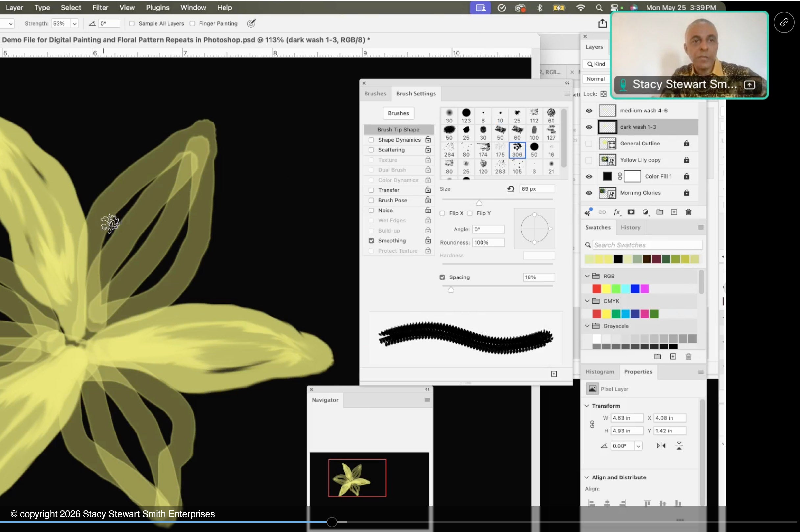Open the Brush Settings panel menu

[x=567, y=93]
